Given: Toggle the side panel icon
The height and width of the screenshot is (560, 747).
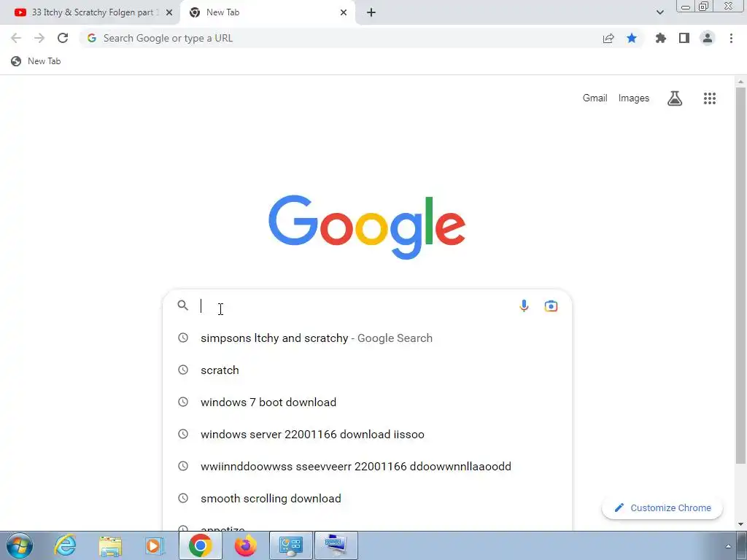Looking at the screenshot, I should (684, 38).
